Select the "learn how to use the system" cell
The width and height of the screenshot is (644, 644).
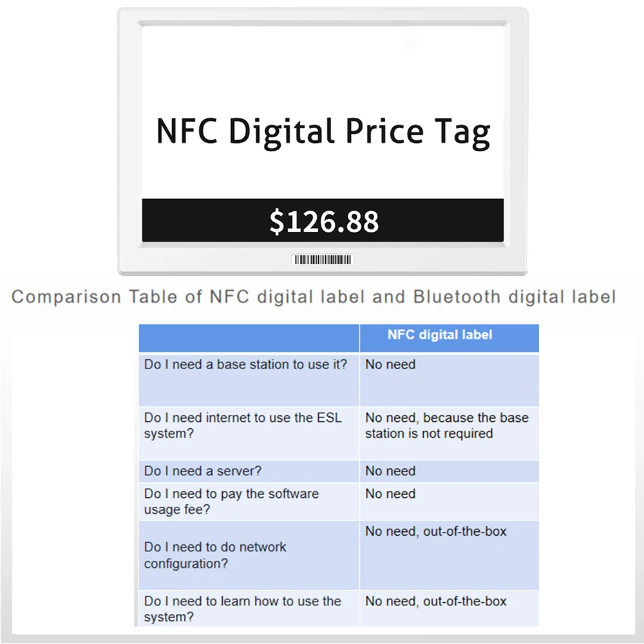tap(243, 609)
